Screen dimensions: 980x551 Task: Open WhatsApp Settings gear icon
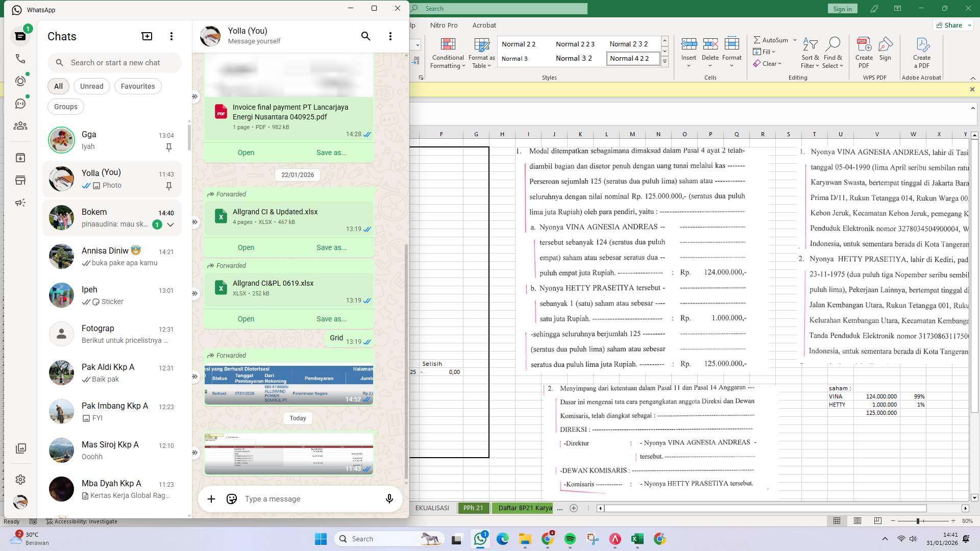[20, 480]
